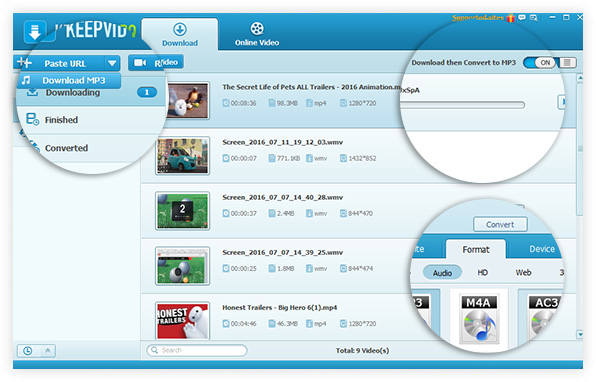Image resolution: width=596 pixels, height=382 pixels.
Task: Select 'Honest Trailers - Big Hero 6(1).mp4' name
Action: (x=279, y=308)
